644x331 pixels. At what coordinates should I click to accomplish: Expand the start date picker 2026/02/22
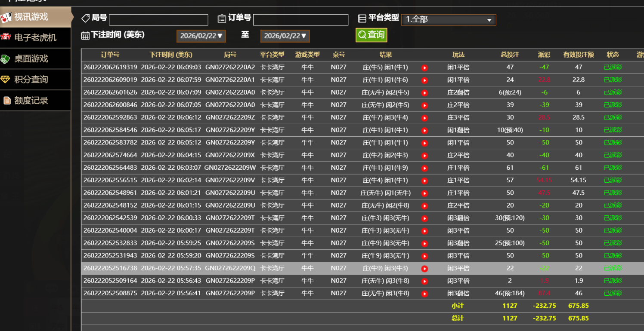click(x=201, y=36)
